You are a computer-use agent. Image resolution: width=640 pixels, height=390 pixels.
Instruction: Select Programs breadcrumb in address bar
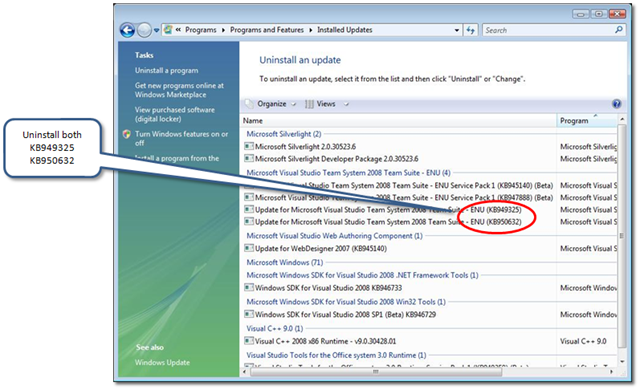200,30
